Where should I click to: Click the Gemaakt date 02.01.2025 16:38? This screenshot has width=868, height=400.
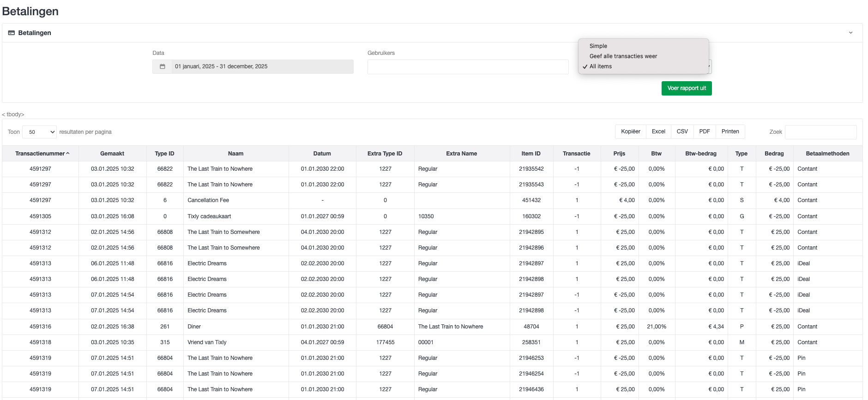pyautogui.click(x=113, y=327)
